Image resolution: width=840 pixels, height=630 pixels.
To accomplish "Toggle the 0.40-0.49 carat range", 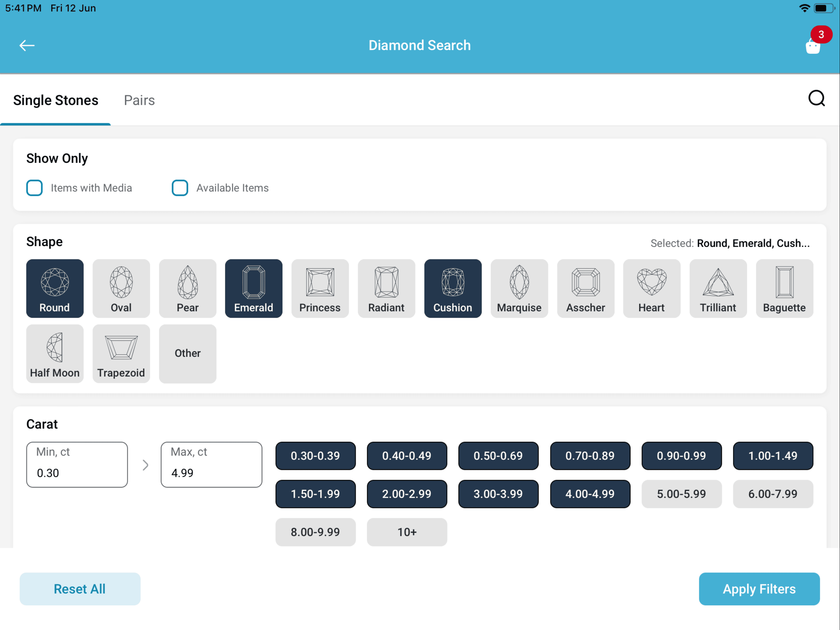I will pyautogui.click(x=407, y=456).
